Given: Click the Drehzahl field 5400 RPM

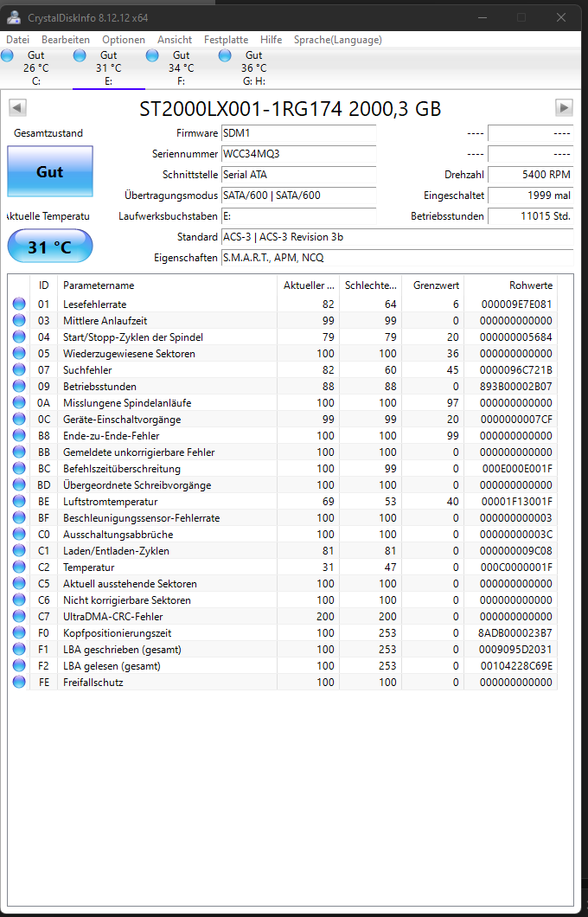Looking at the screenshot, I should click(530, 175).
